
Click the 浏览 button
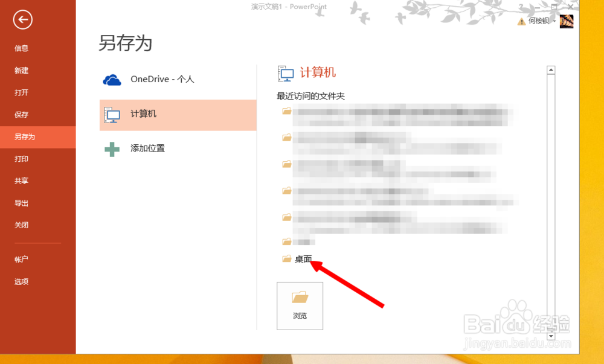point(300,306)
